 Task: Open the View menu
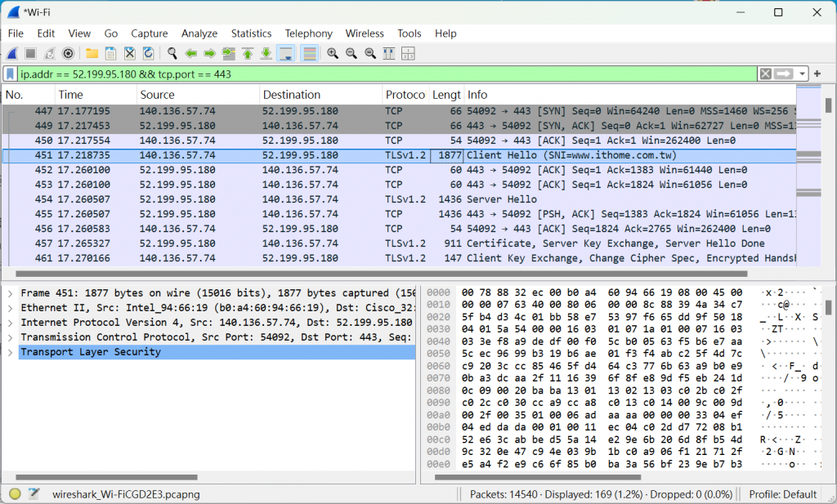[x=79, y=33]
